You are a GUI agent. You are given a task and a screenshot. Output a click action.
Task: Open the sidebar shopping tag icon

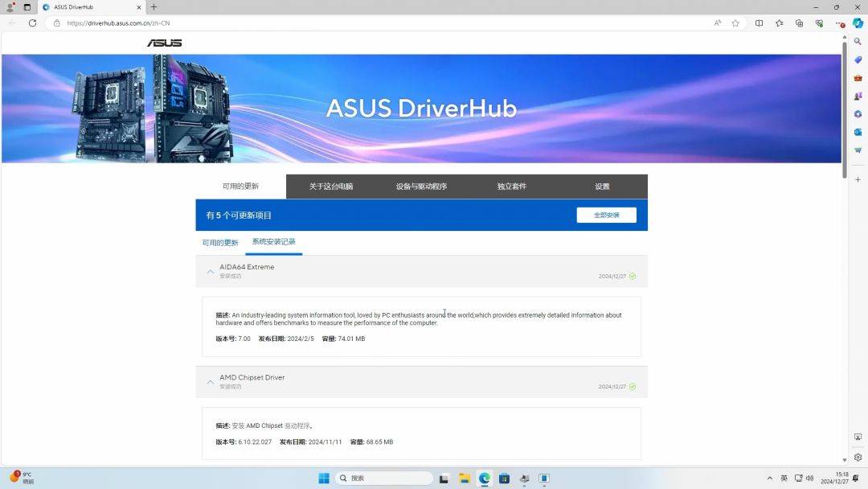click(858, 60)
